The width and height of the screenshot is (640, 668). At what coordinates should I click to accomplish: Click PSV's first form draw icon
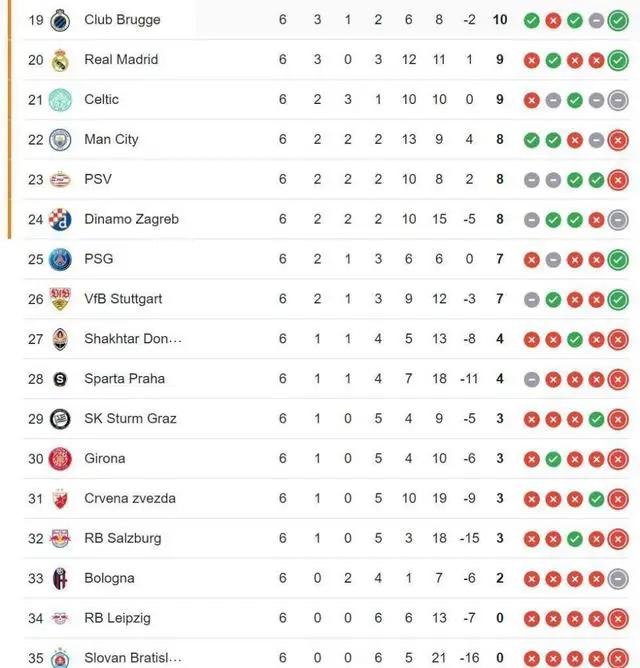pyautogui.click(x=531, y=180)
